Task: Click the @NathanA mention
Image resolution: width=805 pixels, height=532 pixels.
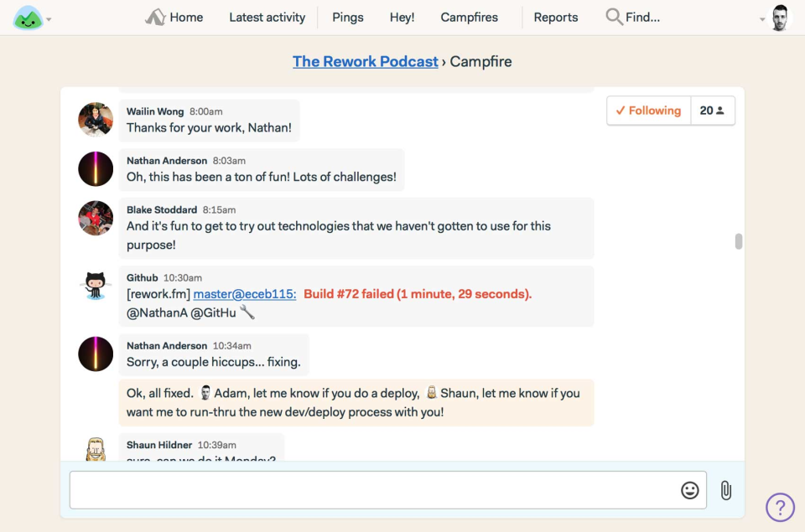Action: [x=157, y=313]
